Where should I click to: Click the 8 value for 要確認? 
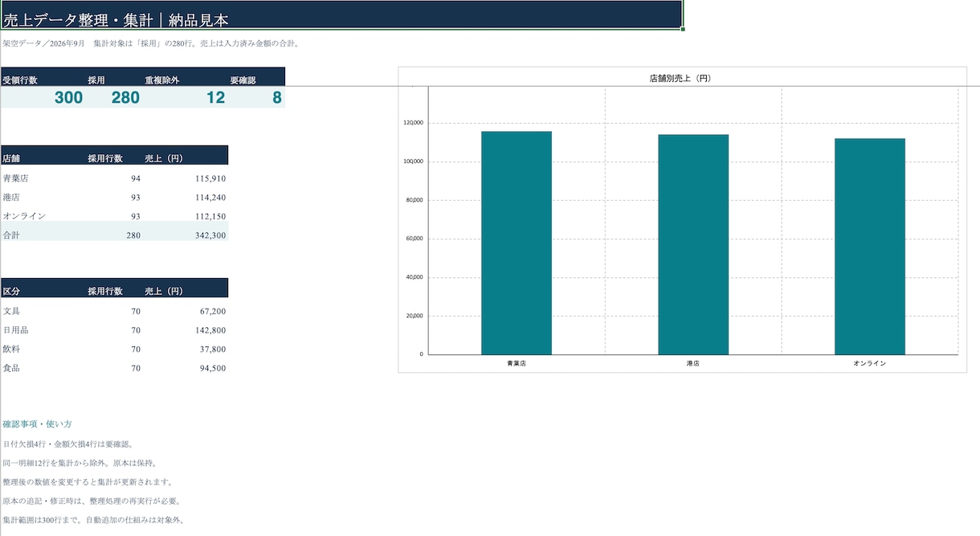(277, 98)
